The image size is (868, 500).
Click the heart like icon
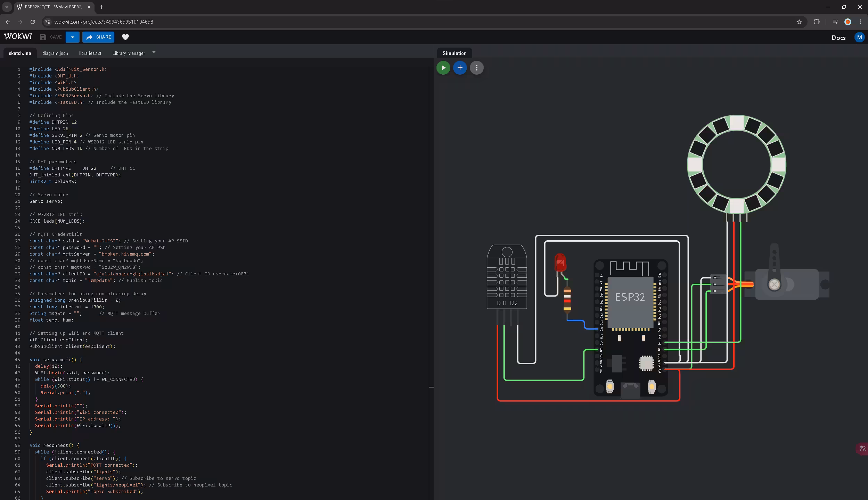pyautogui.click(x=125, y=37)
